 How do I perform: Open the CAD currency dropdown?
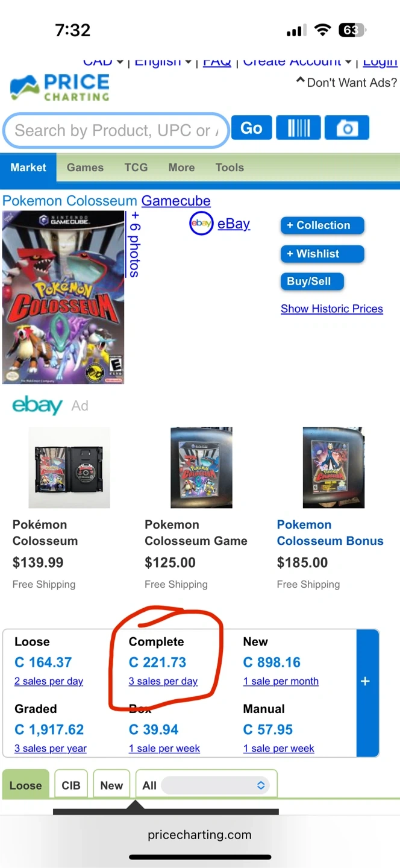coord(104,61)
